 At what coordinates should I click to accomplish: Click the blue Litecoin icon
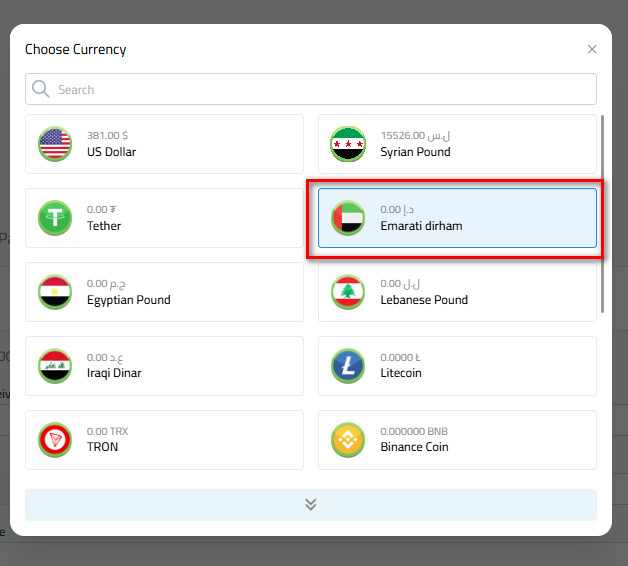pos(348,366)
